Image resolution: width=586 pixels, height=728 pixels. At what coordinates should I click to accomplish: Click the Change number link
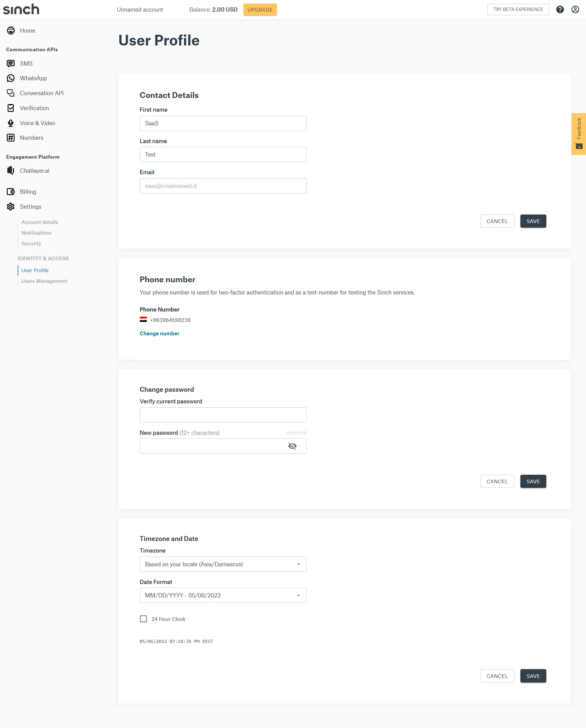click(x=159, y=333)
